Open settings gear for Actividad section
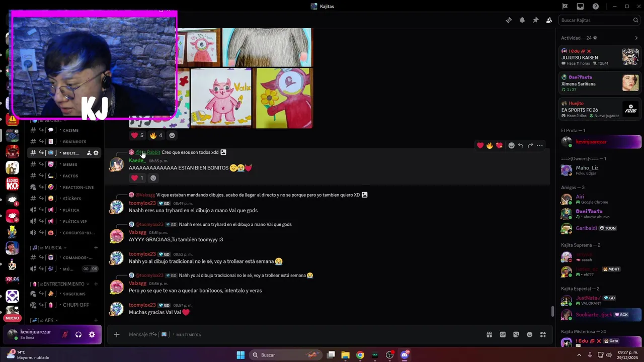644x362 pixels. [595, 38]
